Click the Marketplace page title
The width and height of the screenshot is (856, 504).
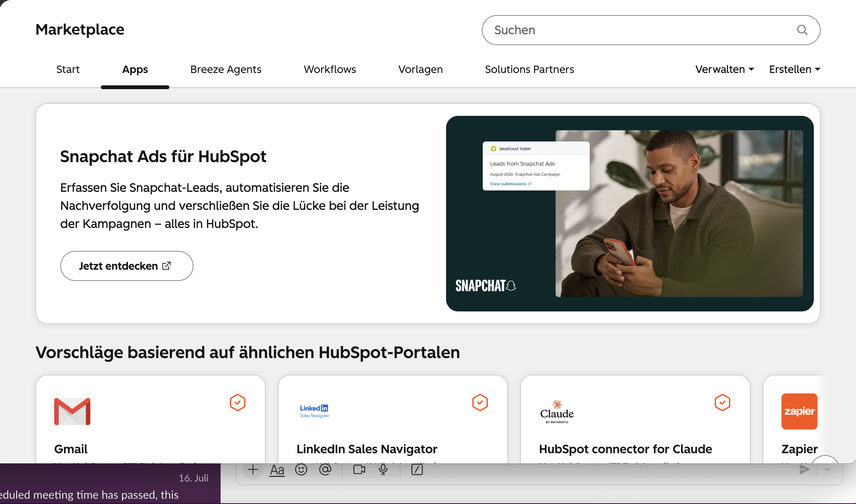(80, 29)
